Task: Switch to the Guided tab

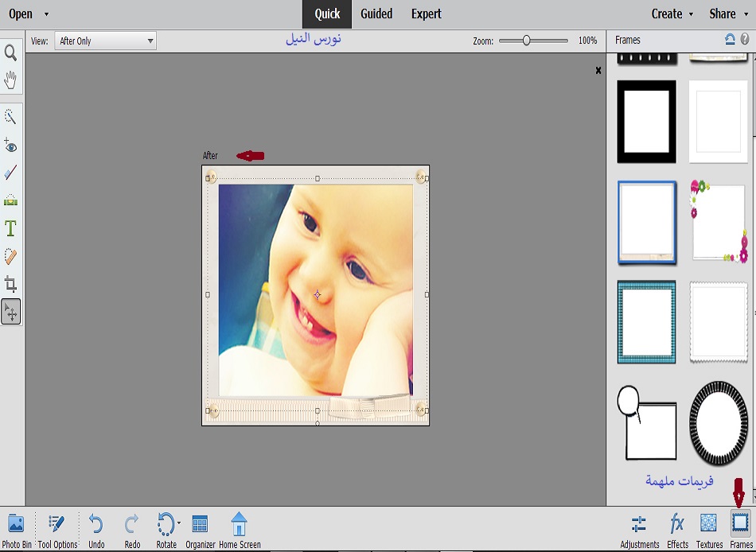Action: [376, 14]
